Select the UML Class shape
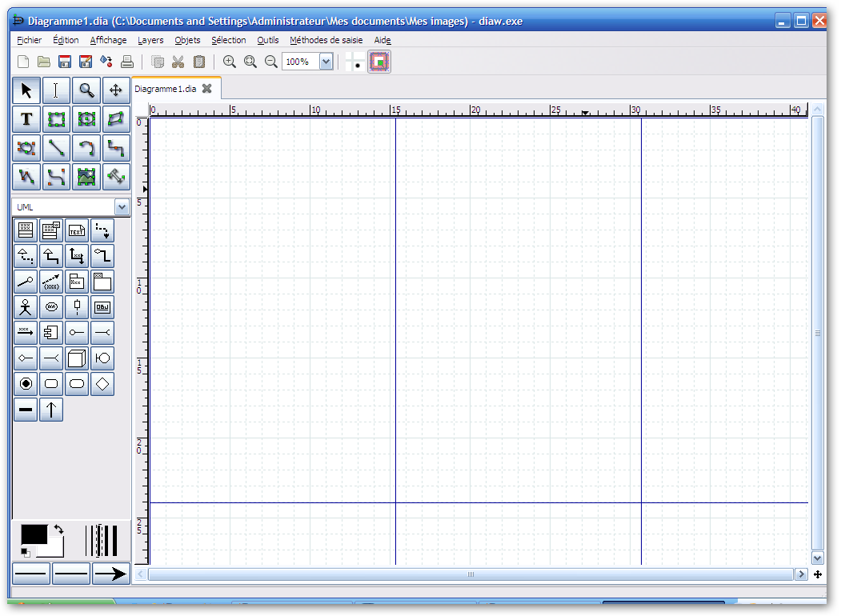The height and width of the screenshot is (616, 845). tap(26, 230)
